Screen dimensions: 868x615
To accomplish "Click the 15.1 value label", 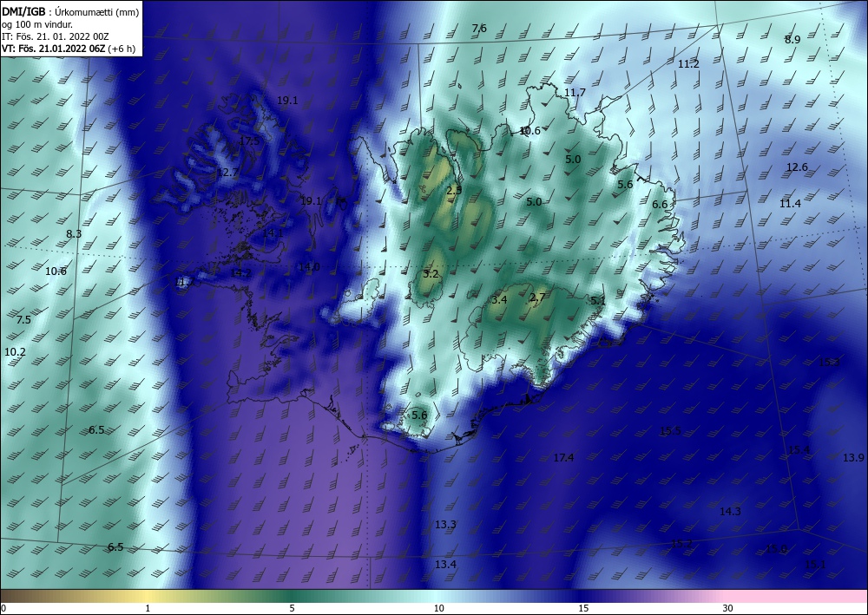I will coord(815,564).
